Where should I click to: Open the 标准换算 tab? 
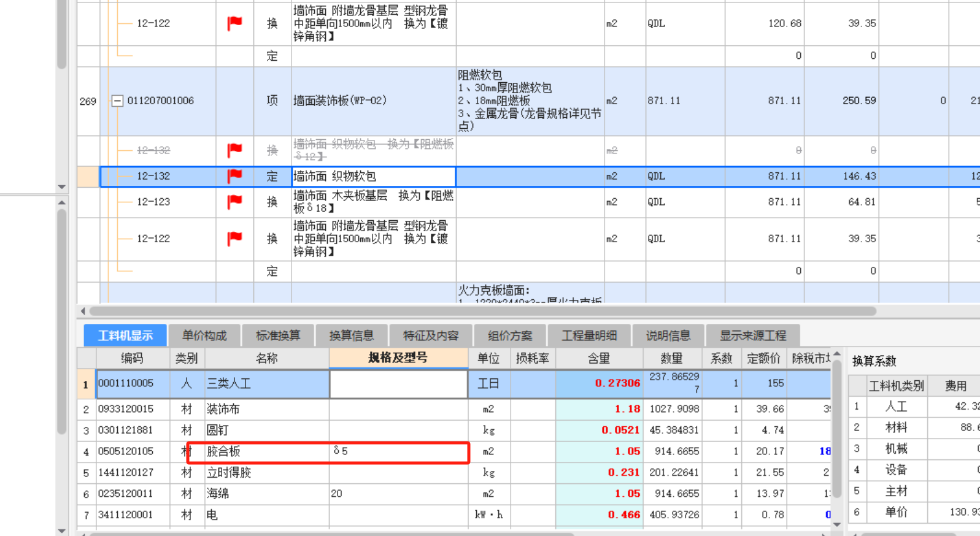tap(278, 335)
